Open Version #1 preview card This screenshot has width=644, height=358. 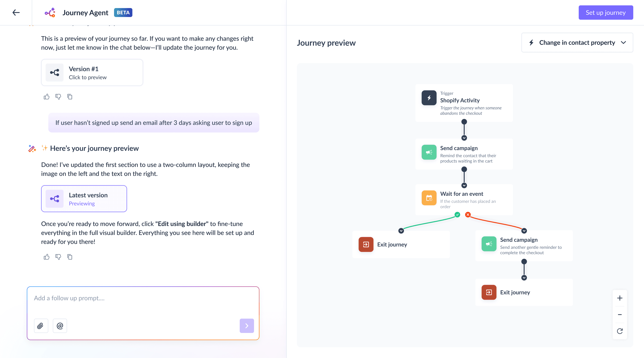click(92, 72)
